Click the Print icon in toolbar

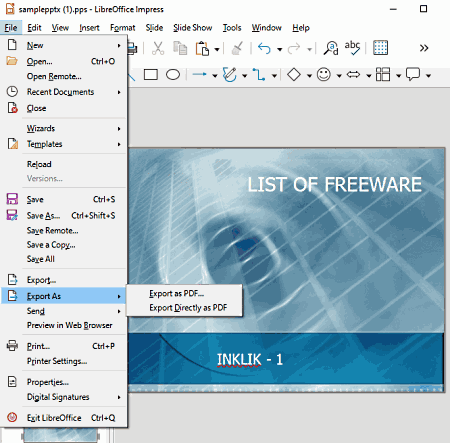[x=133, y=48]
